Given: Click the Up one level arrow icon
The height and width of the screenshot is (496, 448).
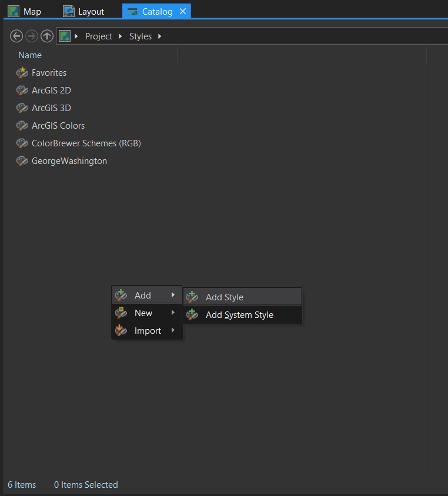Looking at the screenshot, I should click(47, 36).
